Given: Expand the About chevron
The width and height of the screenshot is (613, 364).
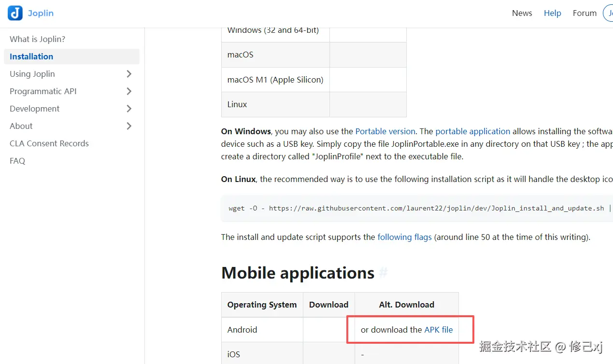Looking at the screenshot, I should [x=129, y=126].
